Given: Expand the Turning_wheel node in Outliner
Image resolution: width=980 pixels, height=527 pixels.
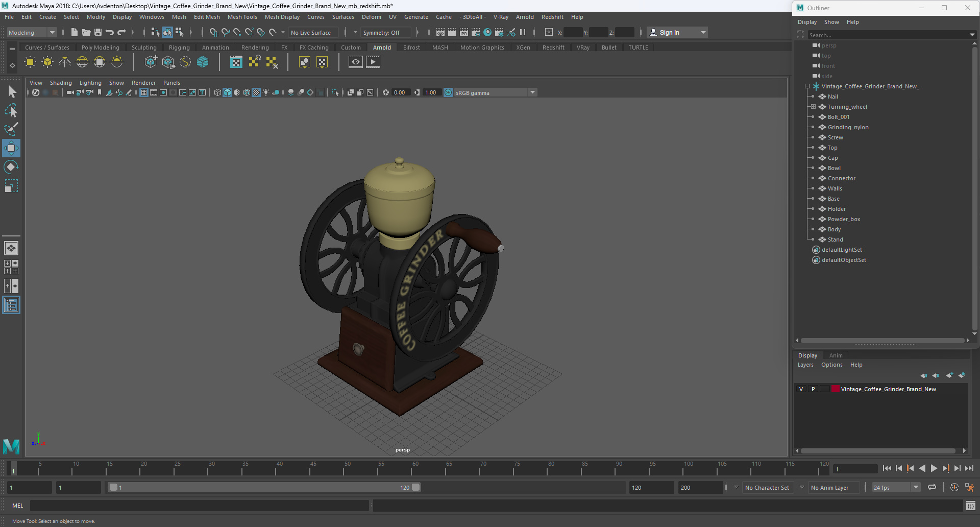Looking at the screenshot, I should tap(813, 107).
